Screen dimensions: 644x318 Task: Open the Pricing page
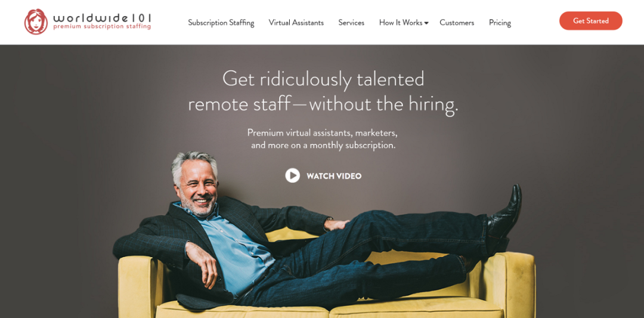point(500,23)
